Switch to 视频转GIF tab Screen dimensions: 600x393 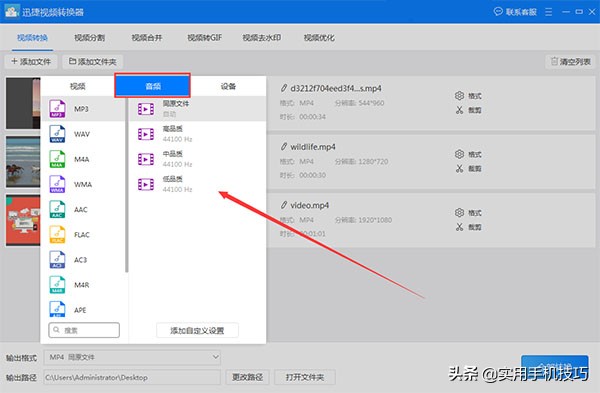point(204,38)
